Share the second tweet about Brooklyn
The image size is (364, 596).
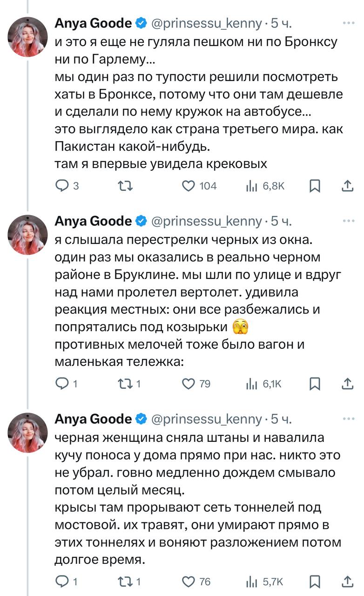point(347,384)
